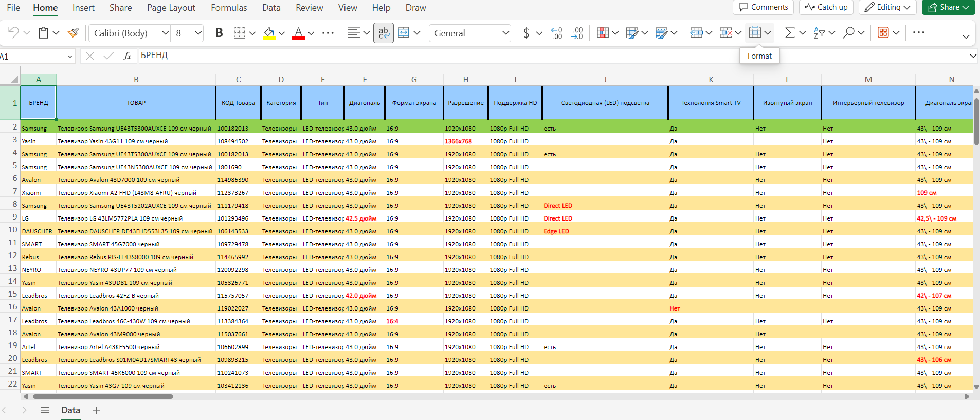This screenshot has height=420, width=980.
Task: Click the Format cells icon
Action: (x=755, y=33)
